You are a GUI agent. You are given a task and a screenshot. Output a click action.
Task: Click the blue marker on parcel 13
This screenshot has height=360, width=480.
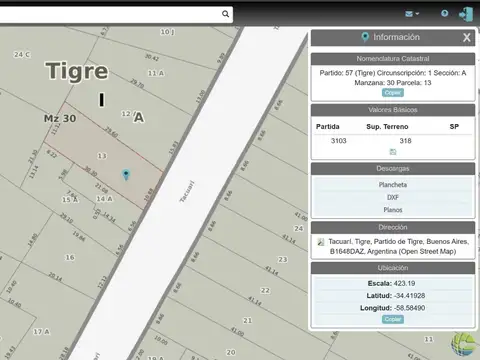tap(126, 174)
